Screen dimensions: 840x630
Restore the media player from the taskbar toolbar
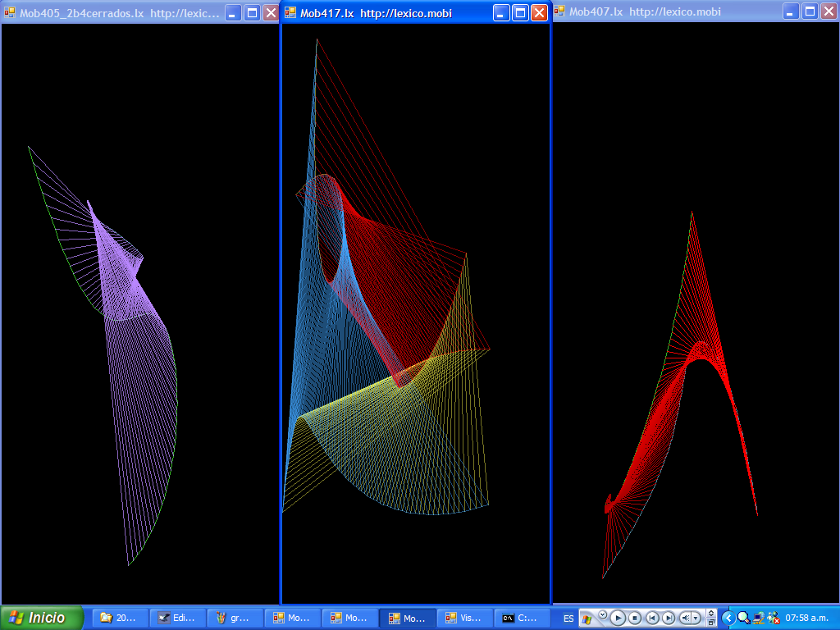pyautogui.click(x=710, y=623)
